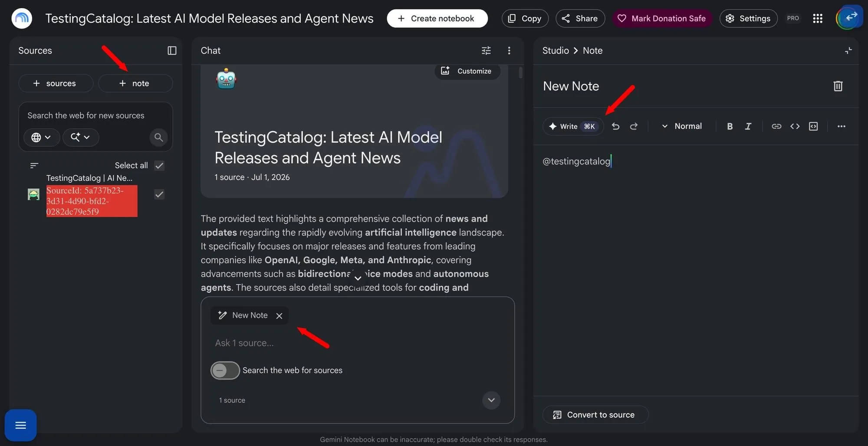868x446 pixels.
Task: Click the @testingcatalog note text
Action: [x=576, y=161]
